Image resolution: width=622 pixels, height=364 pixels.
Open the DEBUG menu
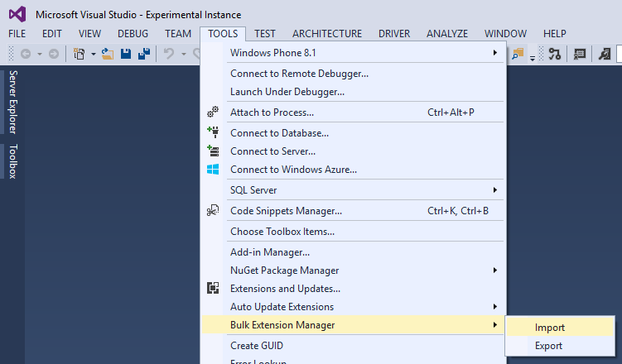click(133, 34)
